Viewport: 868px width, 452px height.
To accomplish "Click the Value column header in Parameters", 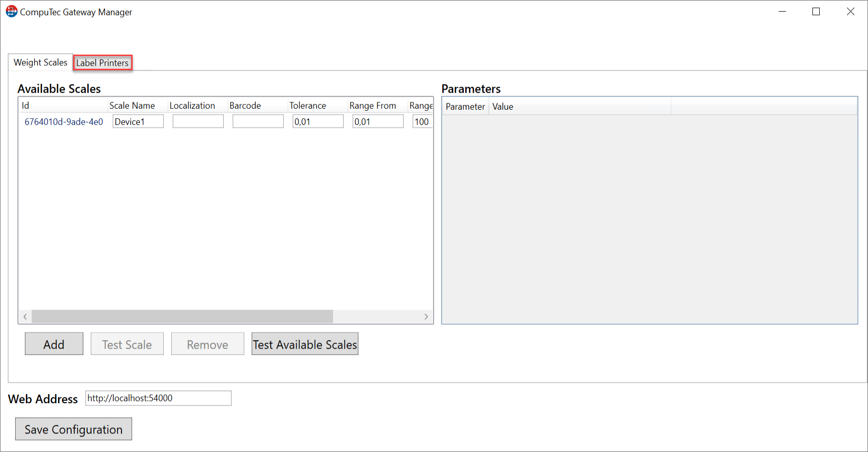I will [503, 107].
